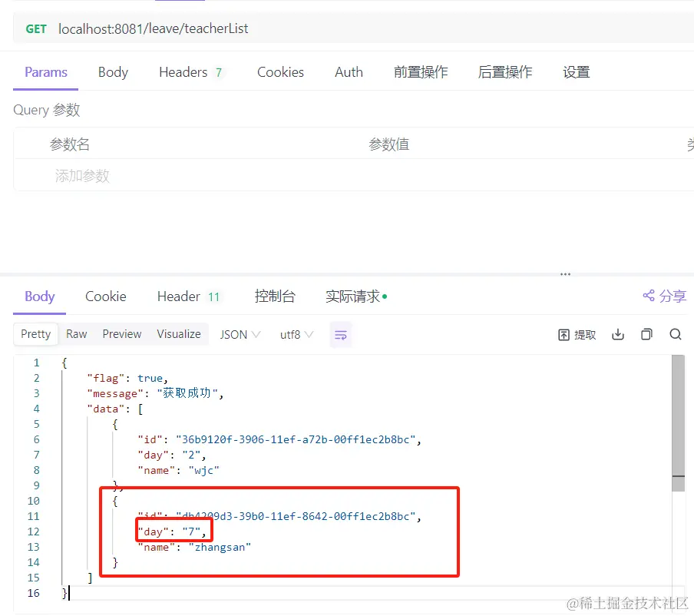Viewport: 694px width, 616px height.
Task: Switch to Visualize view mode
Action: click(x=179, y=334)
